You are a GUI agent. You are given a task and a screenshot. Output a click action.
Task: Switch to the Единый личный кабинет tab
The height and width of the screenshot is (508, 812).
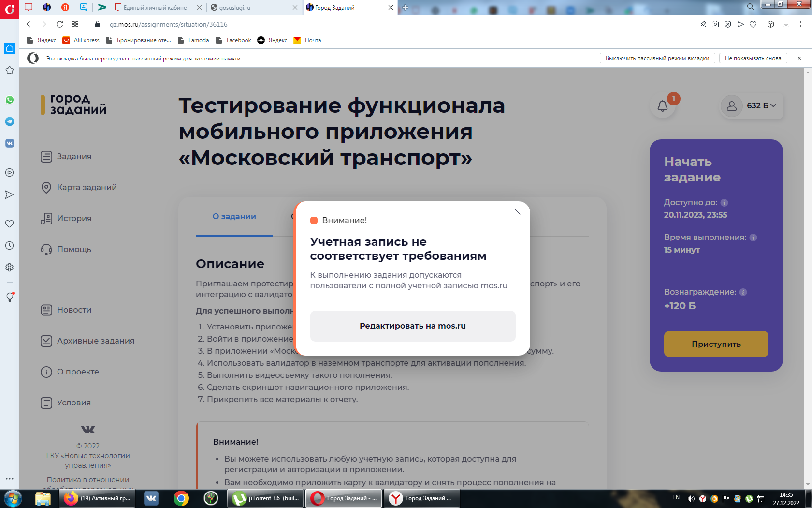coord(158,7)
